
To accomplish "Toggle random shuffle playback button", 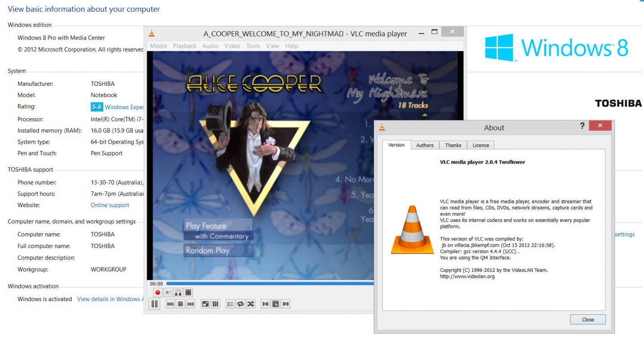I will (251, 304).
